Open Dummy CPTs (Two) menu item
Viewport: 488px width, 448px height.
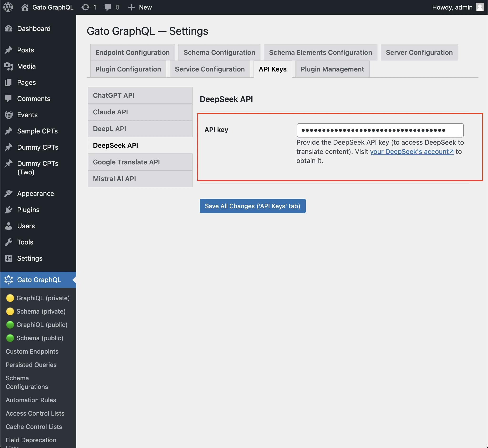tap(38, 168)
